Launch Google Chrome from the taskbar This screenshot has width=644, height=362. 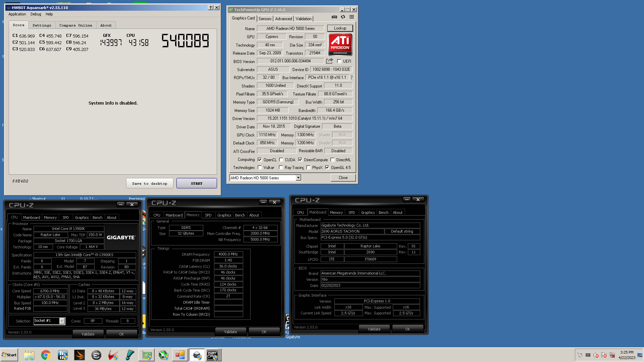click(46, 355)
